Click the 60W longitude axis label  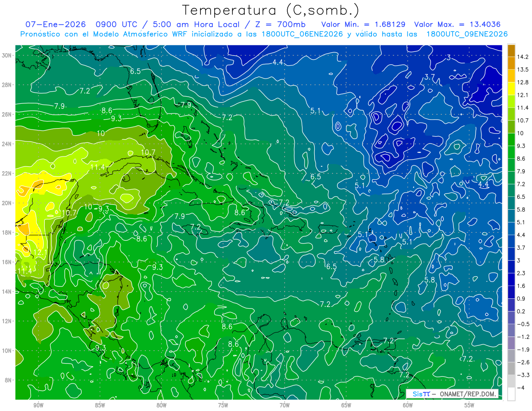408,405
